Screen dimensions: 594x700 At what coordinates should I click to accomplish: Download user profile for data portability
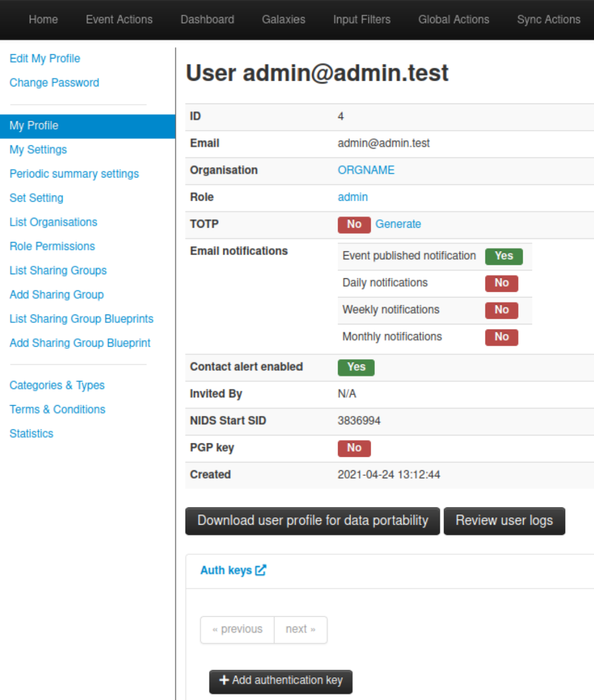[313, 521]
